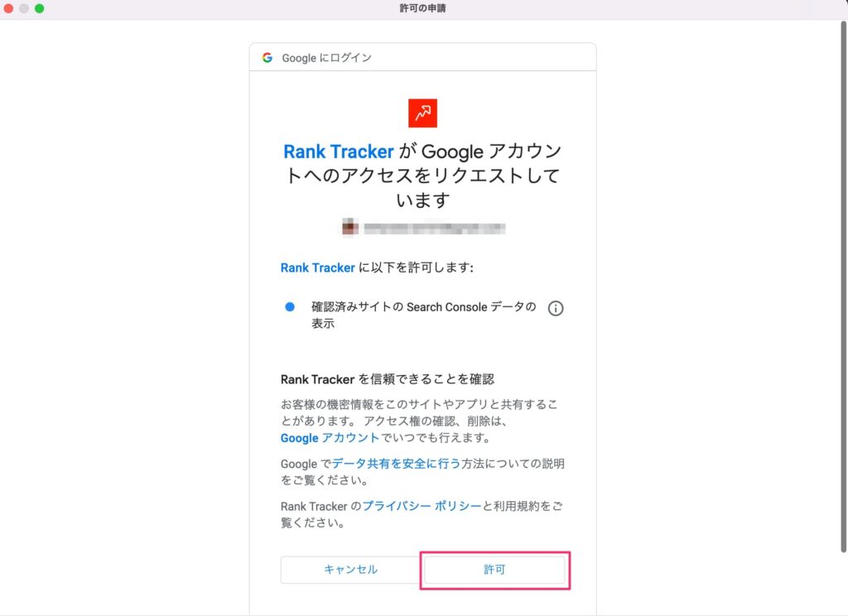Click the 許可の申請 window title
Image resolution: width=848 pixels, height=616 pixels.
point(423,8)
